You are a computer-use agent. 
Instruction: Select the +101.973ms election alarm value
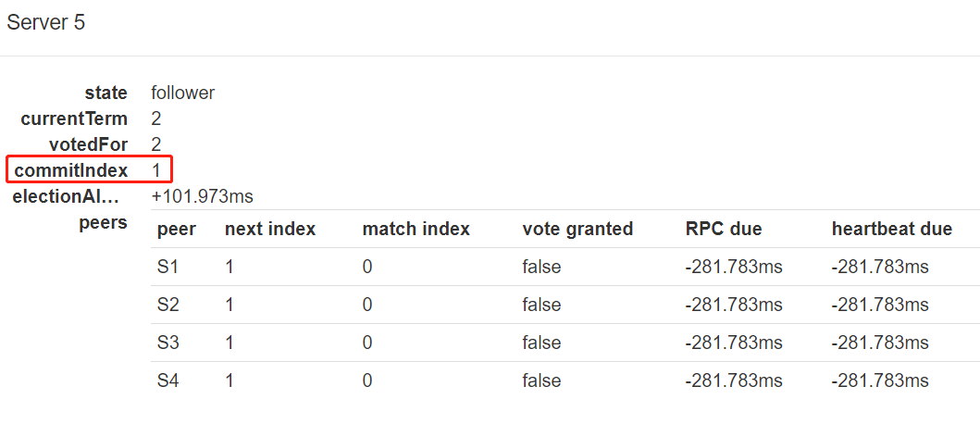(203, 196)
